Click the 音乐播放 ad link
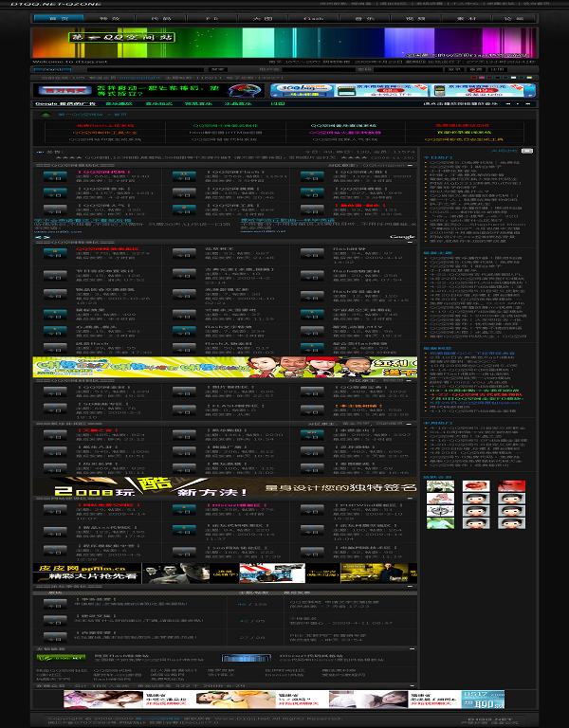Image resolution: width=569 pixels, height=728 pixels. [119, 103]
